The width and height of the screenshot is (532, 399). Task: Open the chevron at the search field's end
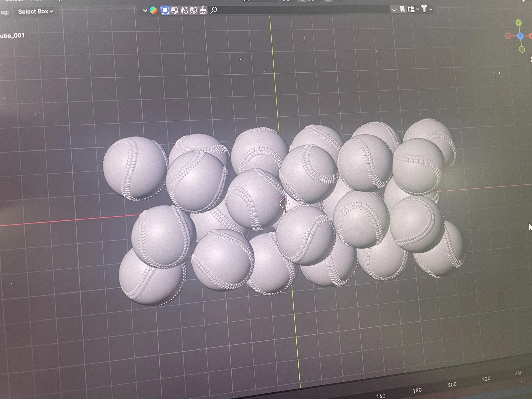[x=394, y=10]
